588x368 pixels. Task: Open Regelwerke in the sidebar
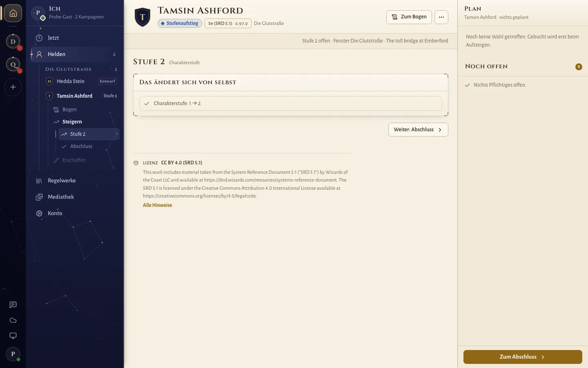point(75,181)
